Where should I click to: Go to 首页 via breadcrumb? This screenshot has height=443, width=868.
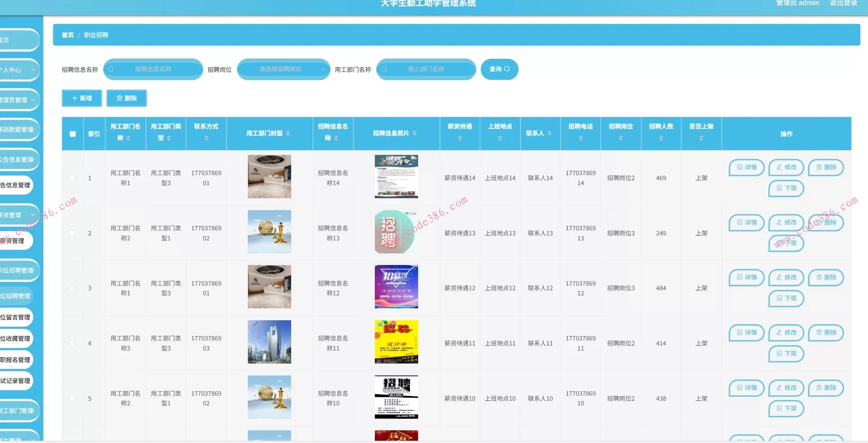68,35
